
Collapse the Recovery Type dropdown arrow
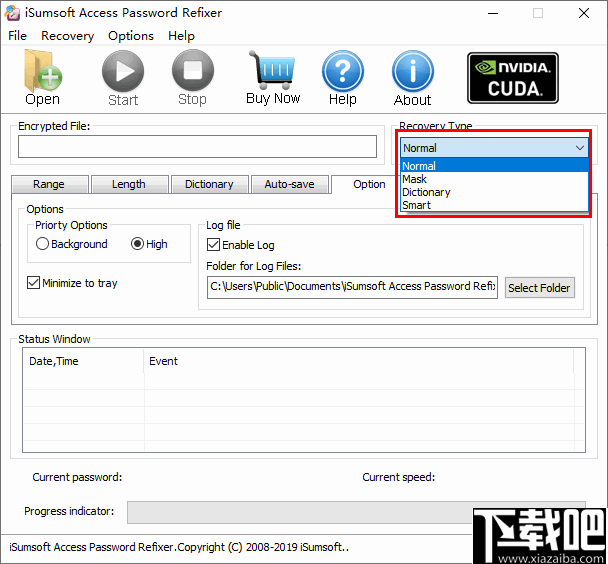point(580,148)
